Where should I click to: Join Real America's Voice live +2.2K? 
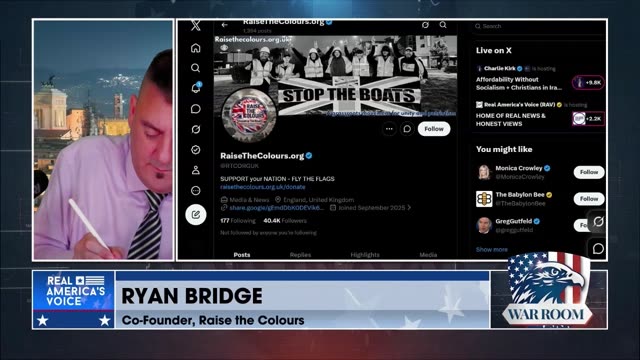click(588, 119)
